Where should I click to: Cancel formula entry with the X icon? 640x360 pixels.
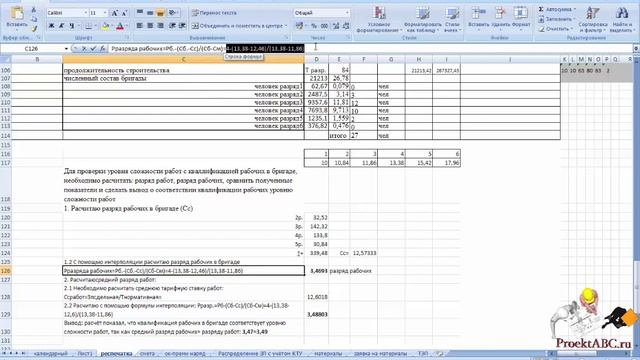[x=84, y=49]
